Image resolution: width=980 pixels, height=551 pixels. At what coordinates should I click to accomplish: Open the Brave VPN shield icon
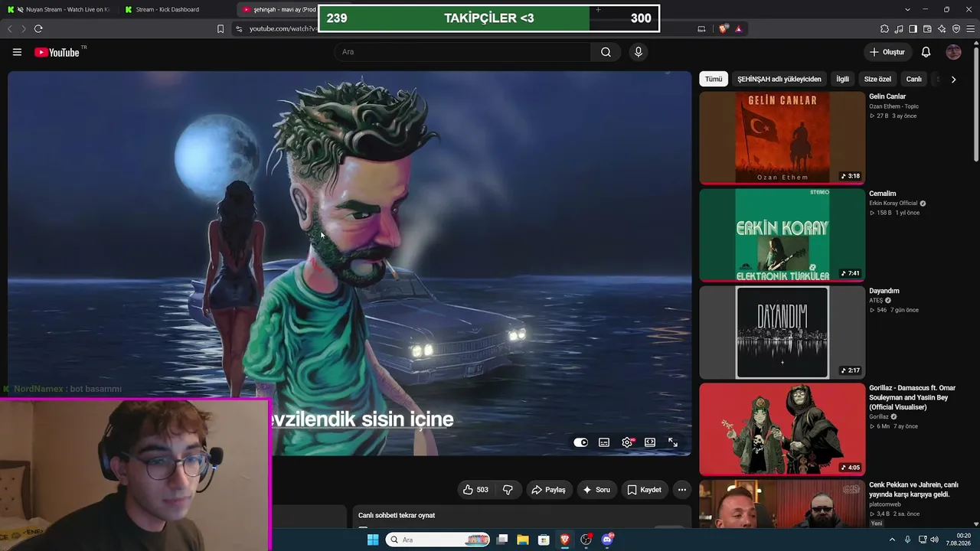[956, 29]
